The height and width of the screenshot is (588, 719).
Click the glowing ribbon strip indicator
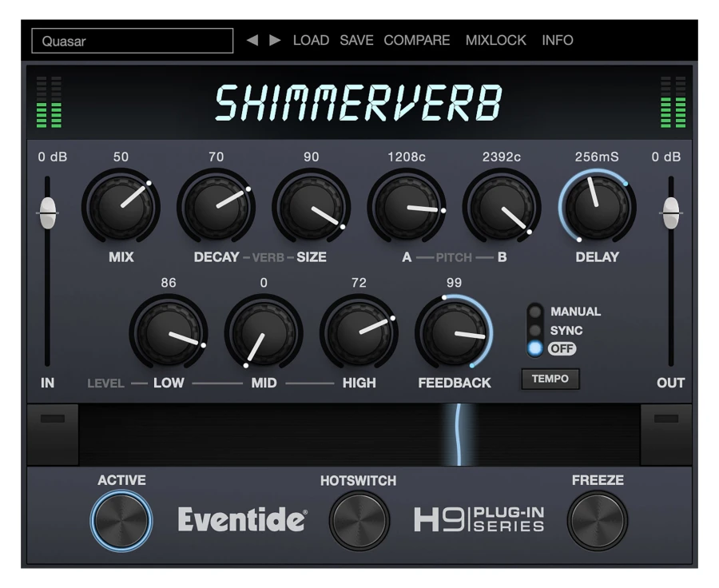coord(458,435)
